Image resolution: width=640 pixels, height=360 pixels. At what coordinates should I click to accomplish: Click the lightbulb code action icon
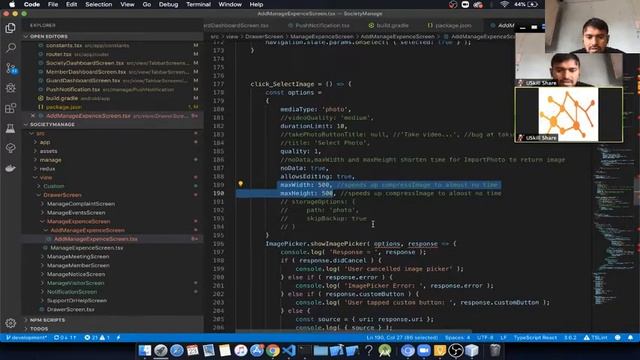click(x=240, y=184)
